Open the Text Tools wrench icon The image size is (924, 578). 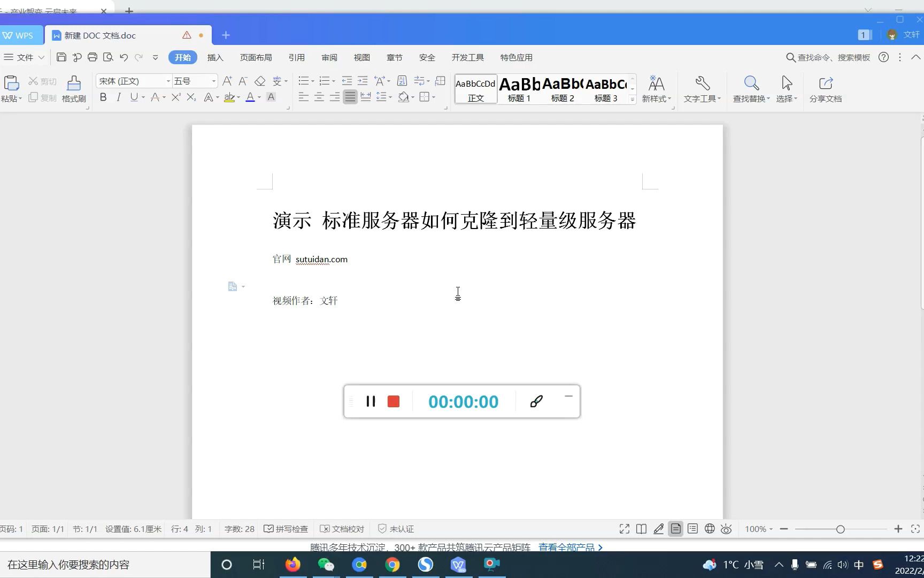[702, 89]
